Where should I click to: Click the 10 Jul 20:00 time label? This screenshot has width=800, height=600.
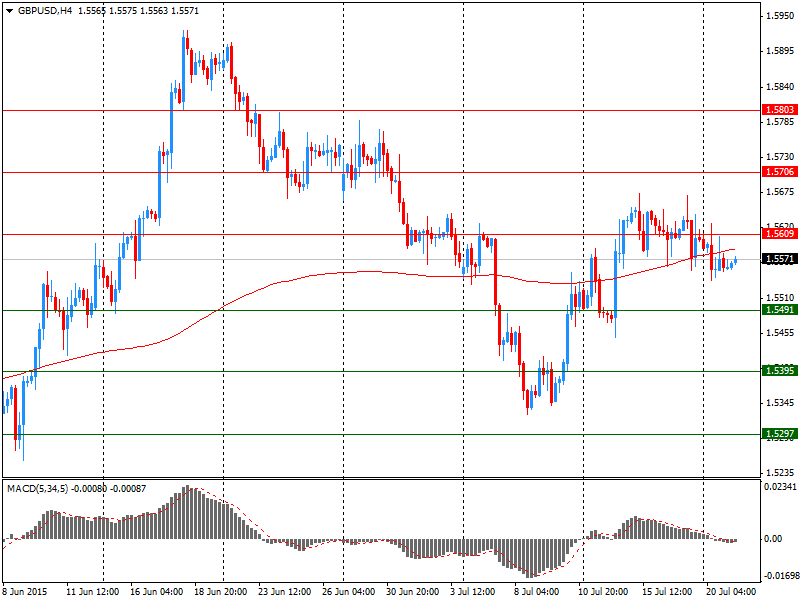[x=604, y=592]
